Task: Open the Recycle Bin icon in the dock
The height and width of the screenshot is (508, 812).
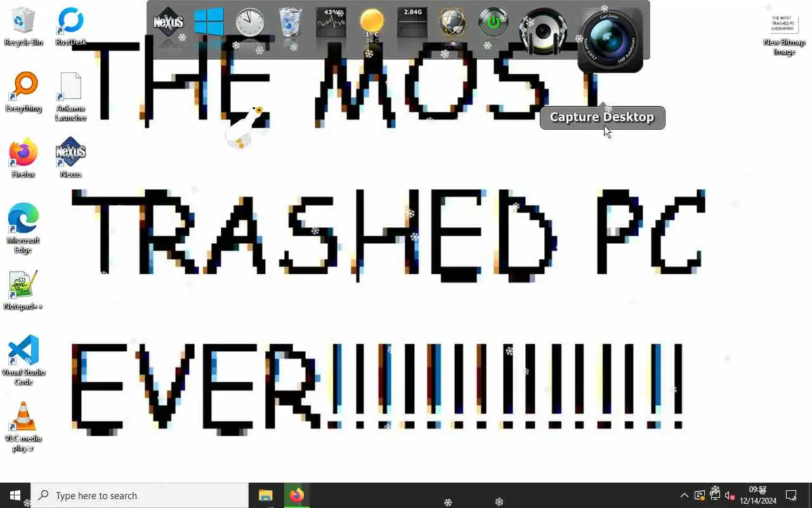Action: tap(290, 23)
